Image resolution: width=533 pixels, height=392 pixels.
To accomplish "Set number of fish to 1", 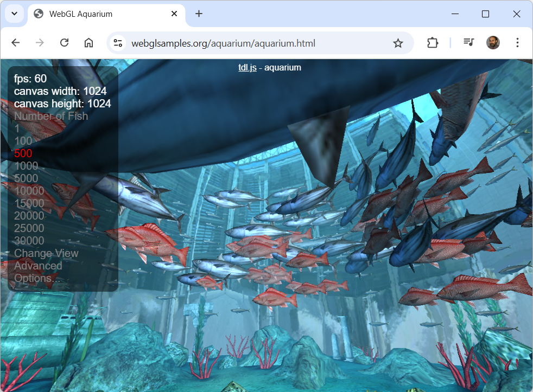I will pyautogui.click(x=17, y=128).
